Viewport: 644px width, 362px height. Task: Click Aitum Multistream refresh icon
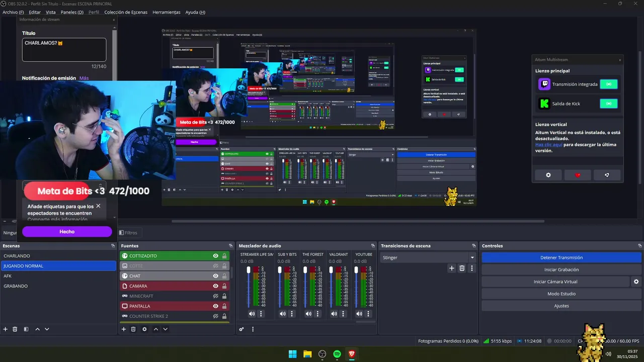(x=607, y=175)
